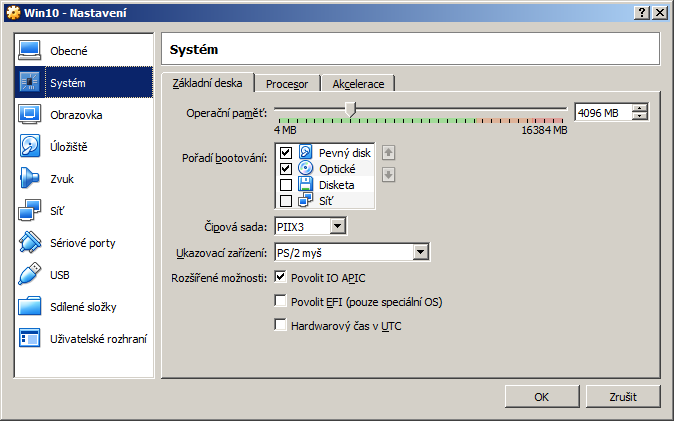Open the USB settings icon
This screenshot has height=421, width=674.
pyautogui.click(x=30, y=274)
